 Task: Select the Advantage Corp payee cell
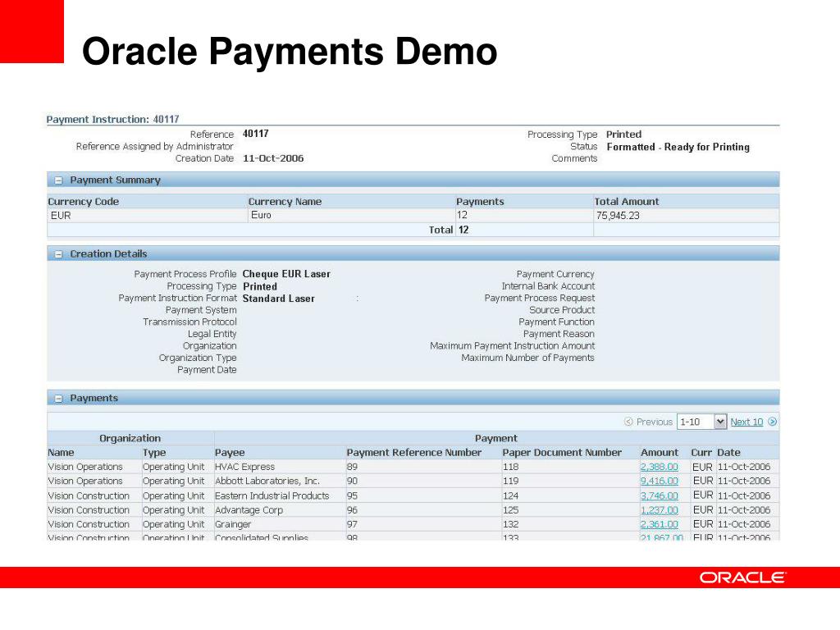249,510
